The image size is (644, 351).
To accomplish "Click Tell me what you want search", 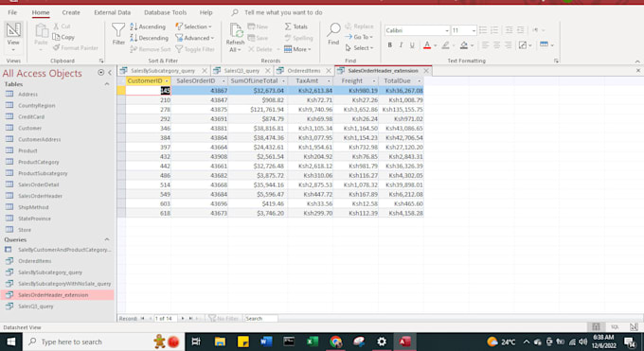I will 283,12.
